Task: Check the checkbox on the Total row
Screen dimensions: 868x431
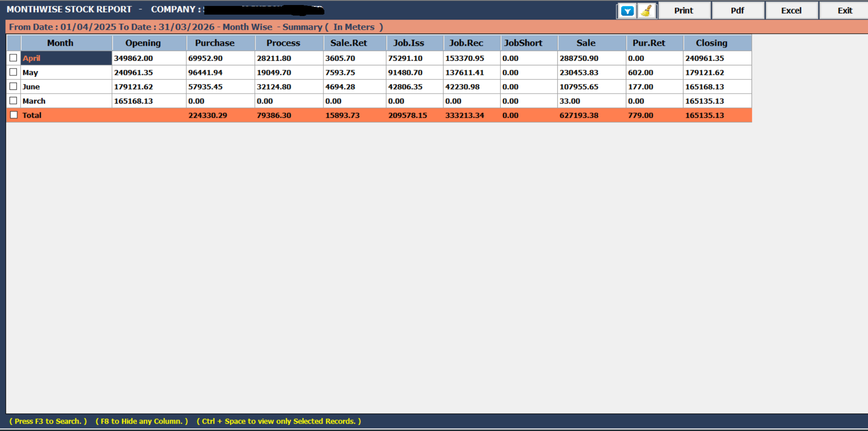Action: 14,115
